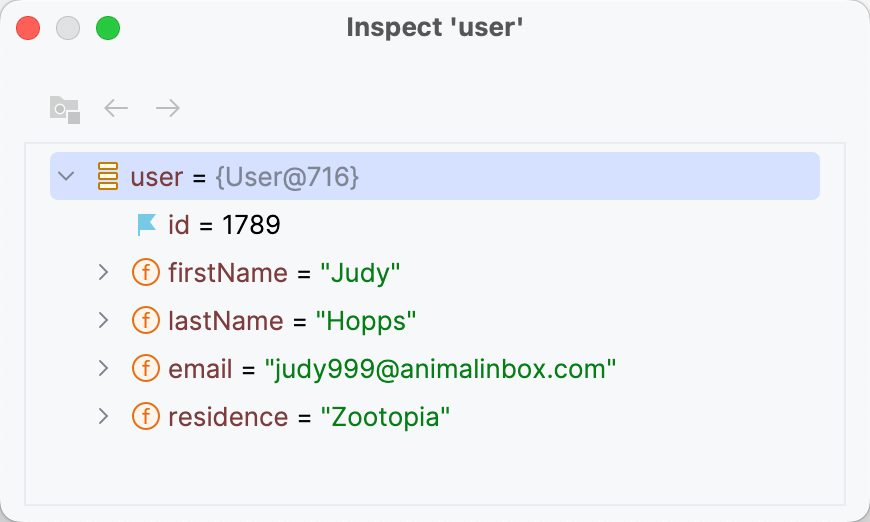Click the Inspect 'user' window title
This screenshot has height=522, width=870.
[x=435, y=28]
